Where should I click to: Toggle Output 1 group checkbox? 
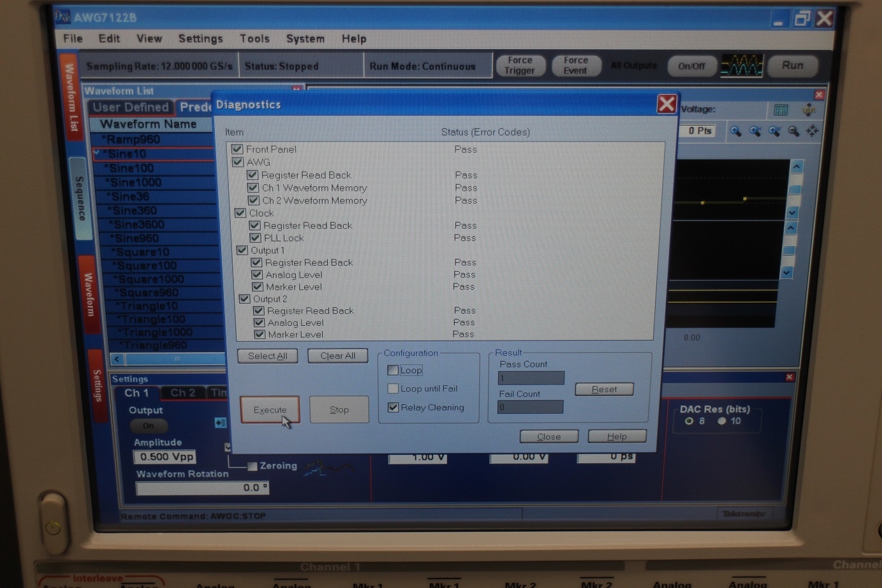point(242,250)
